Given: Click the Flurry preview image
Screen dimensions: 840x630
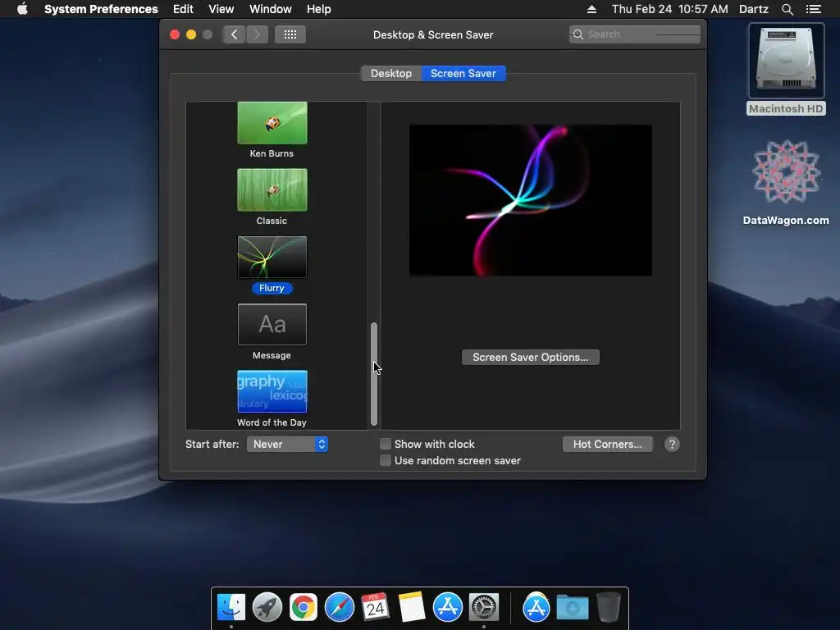Looking at the screenshot, I should (531, 200).
